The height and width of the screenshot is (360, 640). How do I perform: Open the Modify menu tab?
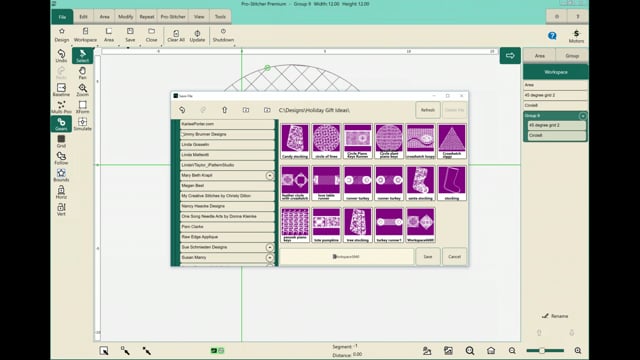[x=126, y=17]
